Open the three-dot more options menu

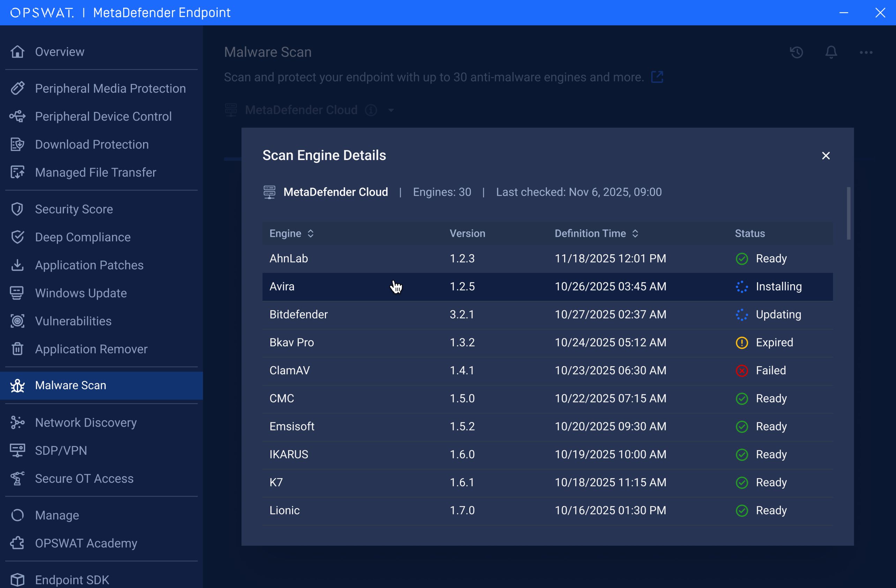[866, 52]
